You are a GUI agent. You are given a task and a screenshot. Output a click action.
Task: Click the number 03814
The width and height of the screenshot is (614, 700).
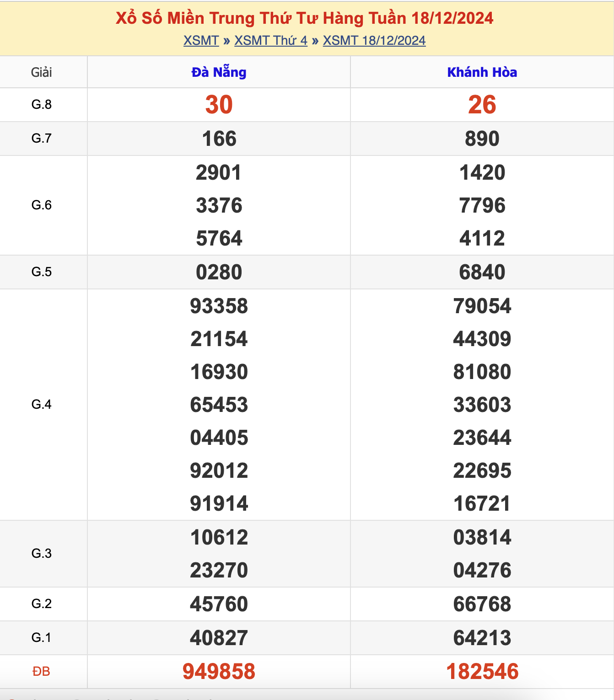[482, 537]
